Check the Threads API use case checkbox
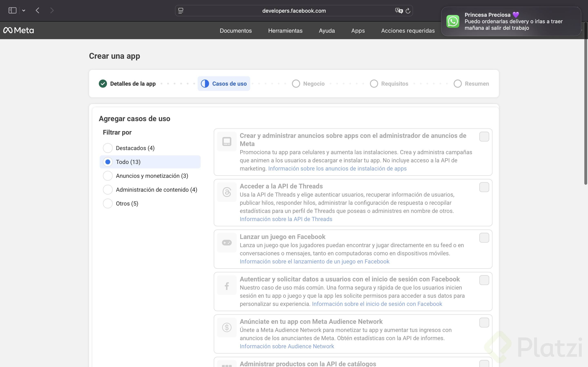Viewport: 588px width, 367px height. click(x=484, y=187)
